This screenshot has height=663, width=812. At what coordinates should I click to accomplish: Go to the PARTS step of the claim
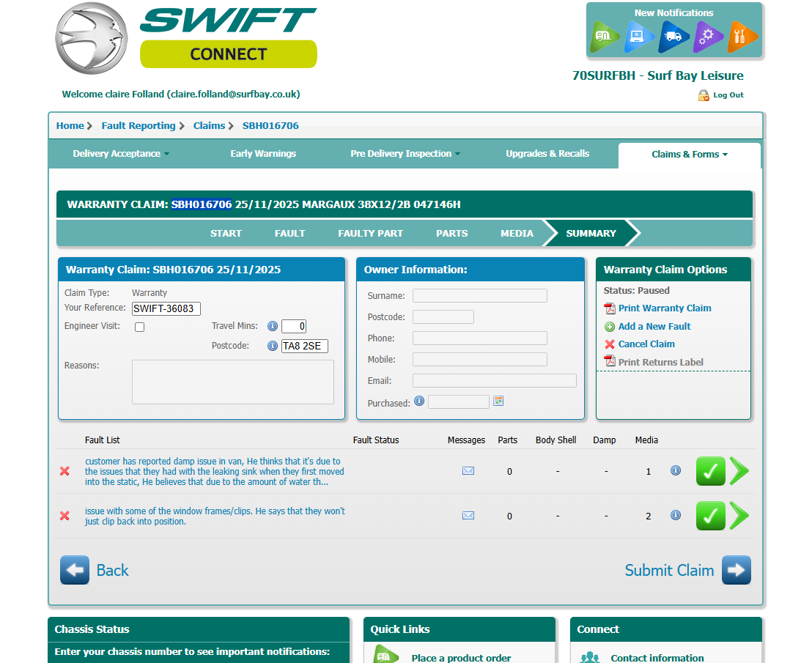click(x=451, y=234)
